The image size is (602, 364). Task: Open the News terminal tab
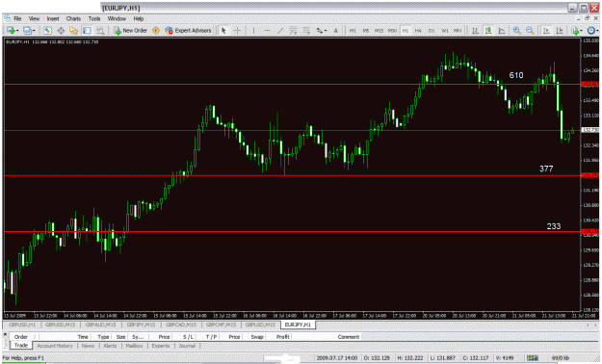88,346
